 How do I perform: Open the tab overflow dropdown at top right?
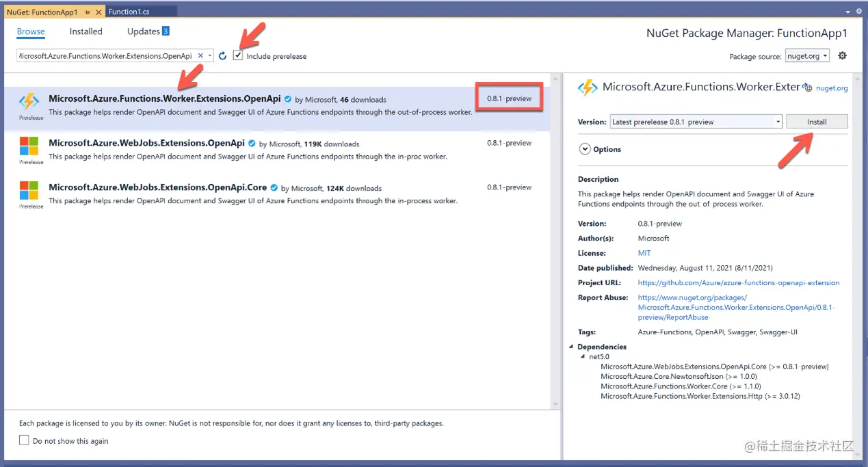click(848, 12)
